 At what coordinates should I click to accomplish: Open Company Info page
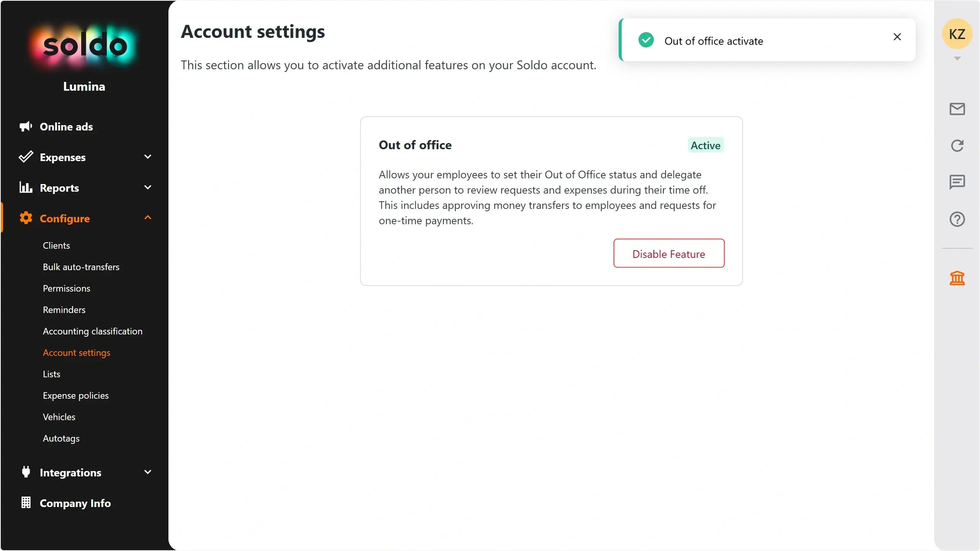[x=75, y=503]
